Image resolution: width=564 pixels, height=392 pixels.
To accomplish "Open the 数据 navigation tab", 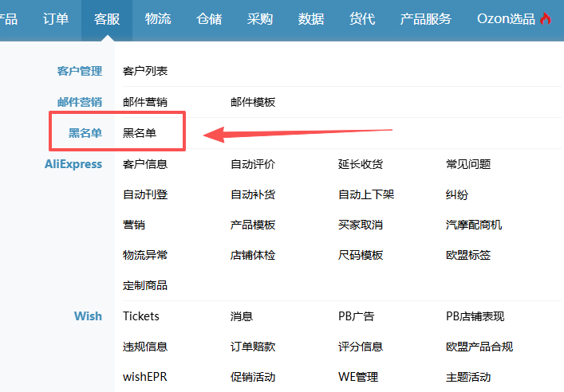I will 311,19.
